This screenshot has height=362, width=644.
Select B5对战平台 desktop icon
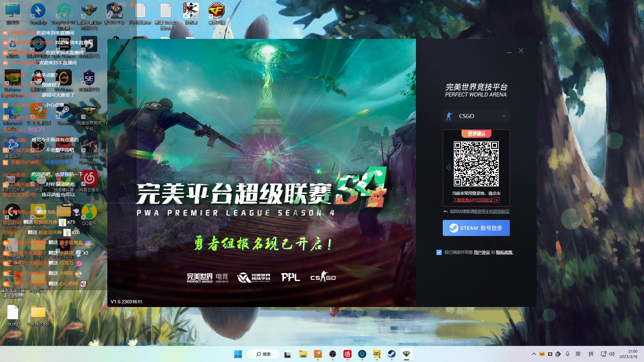click(x=89, y=48)
